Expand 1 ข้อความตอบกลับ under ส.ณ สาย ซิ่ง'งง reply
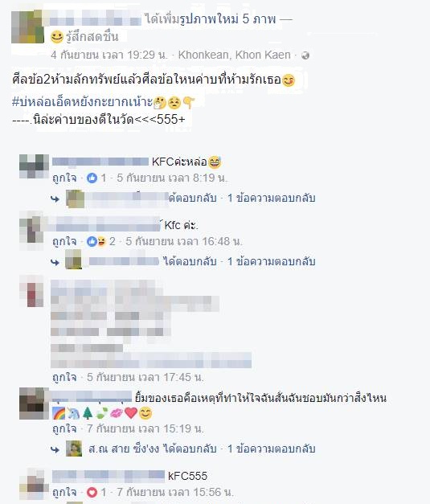 [271, 449]
